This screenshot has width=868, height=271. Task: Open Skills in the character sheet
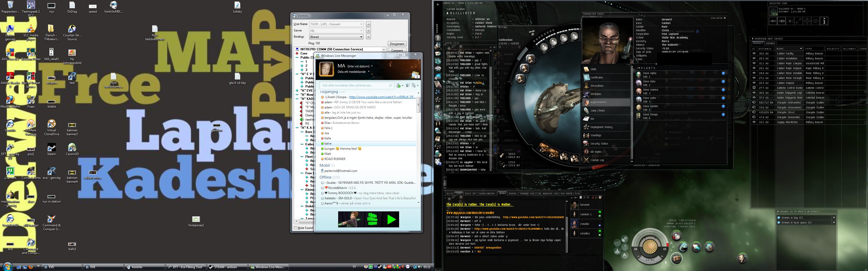[606, 69]
